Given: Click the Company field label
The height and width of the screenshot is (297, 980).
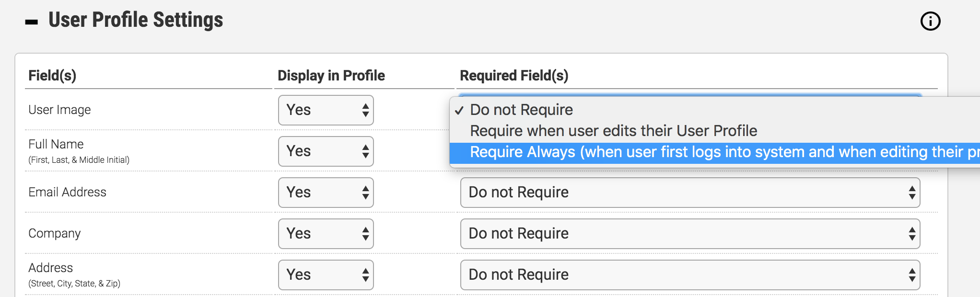Looking at the screenshot, I should [54, 233].
